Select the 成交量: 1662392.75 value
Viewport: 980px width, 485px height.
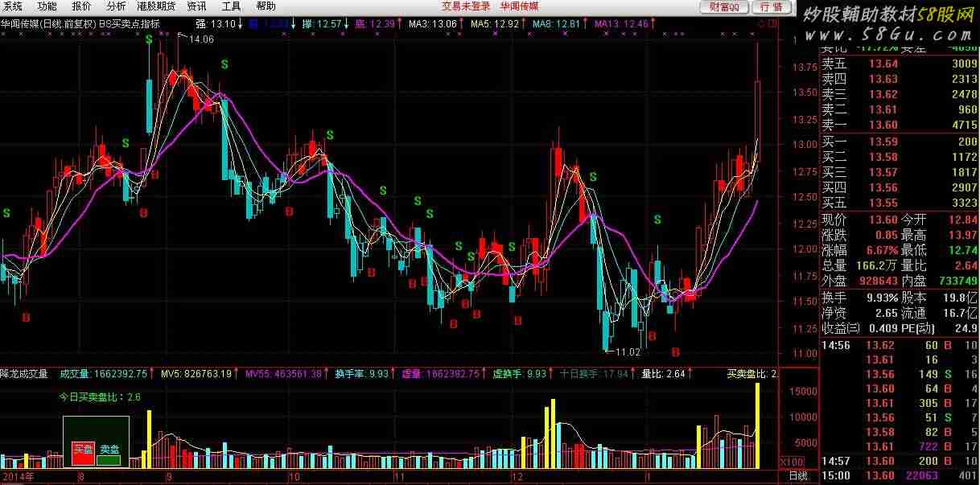click(104, 374)
